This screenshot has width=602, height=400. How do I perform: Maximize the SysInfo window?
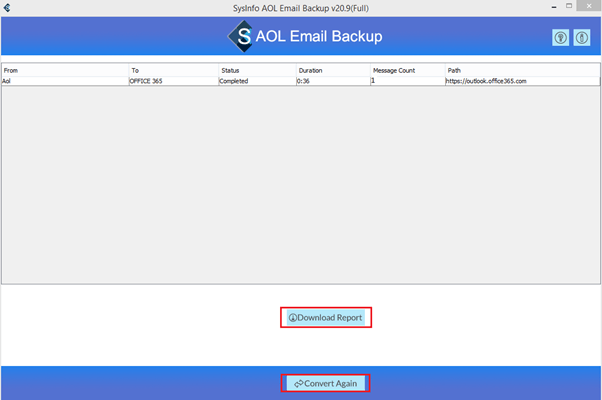tap(569, 6)
